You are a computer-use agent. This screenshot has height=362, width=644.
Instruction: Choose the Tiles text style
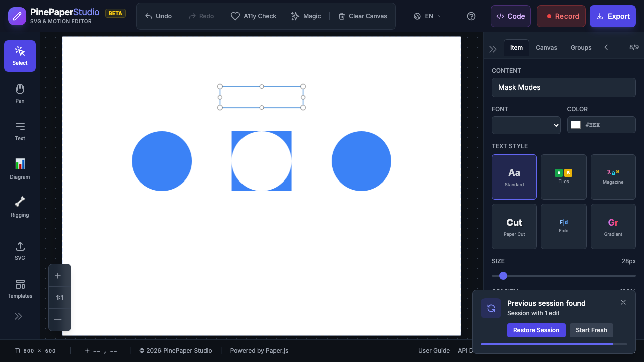click(x=563, y=177)
